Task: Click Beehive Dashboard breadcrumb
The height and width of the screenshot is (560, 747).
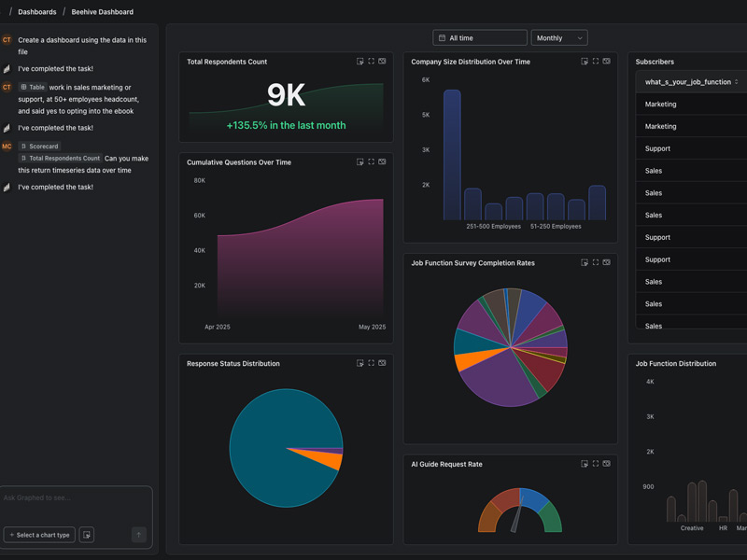Action: click(103, 12)
